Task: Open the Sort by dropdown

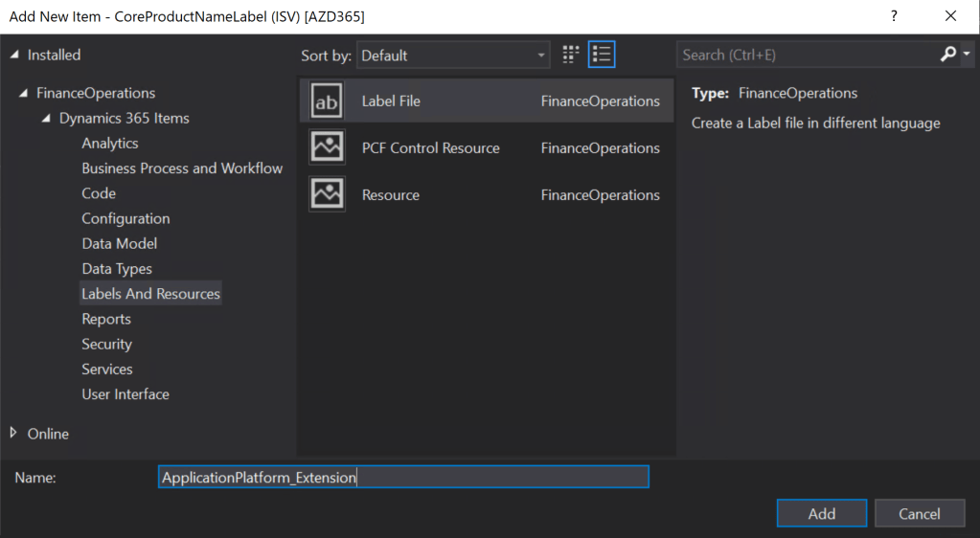Action: [453, 56]
